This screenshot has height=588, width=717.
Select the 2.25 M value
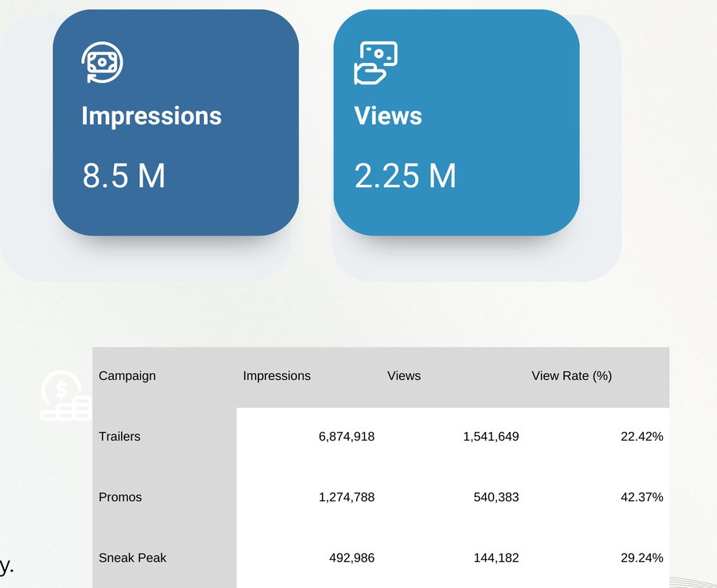pyautogui.click(x=406, y=175)
